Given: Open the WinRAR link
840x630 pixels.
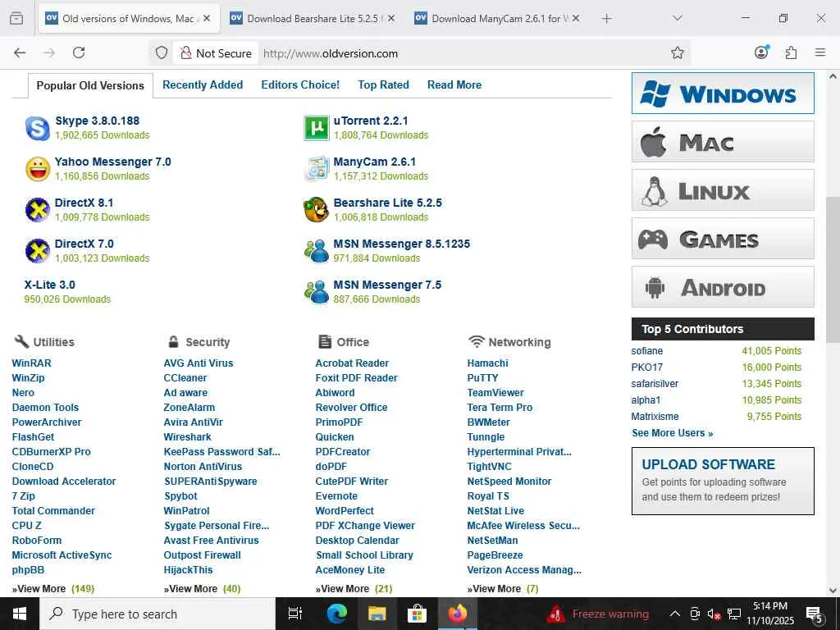Looking at the screenshot, I should [x=32, y=363].
